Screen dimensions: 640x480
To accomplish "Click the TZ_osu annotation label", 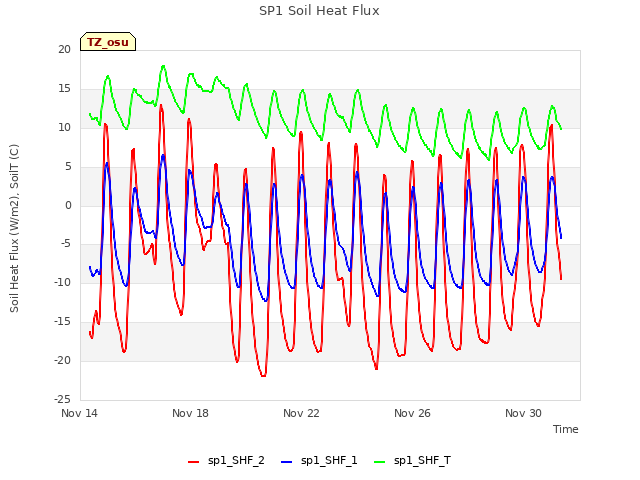I will [108, 42].
